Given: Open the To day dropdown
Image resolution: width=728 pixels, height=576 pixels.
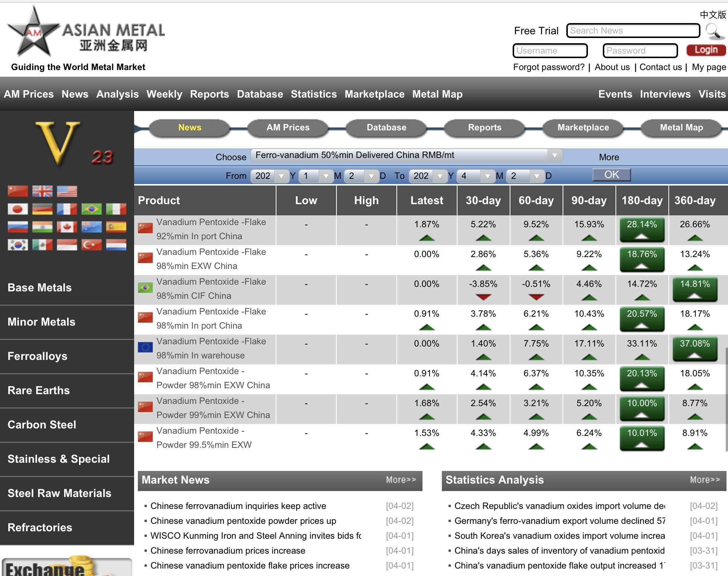Looking at the screenshot, I should coord(525,176).
